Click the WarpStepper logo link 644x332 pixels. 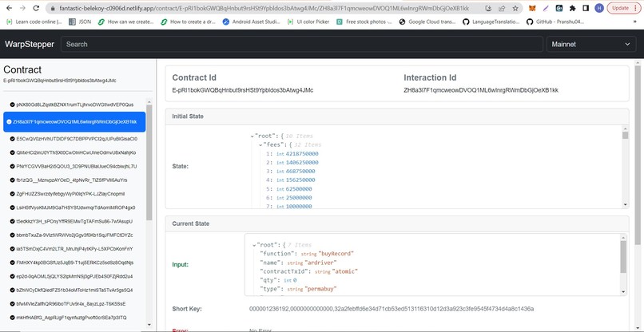(x=30, y=44)
